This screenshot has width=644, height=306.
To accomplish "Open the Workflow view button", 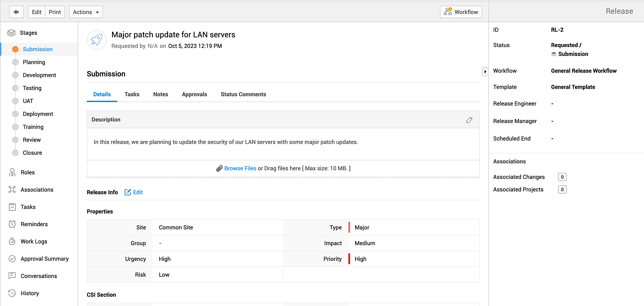I will tap(461, 12).
